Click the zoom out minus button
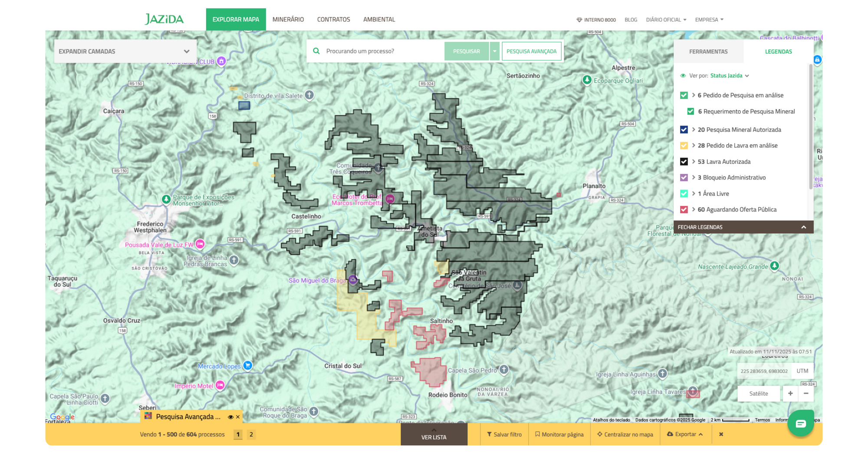Viewport: 868px width, 454px height. [806, 393]
